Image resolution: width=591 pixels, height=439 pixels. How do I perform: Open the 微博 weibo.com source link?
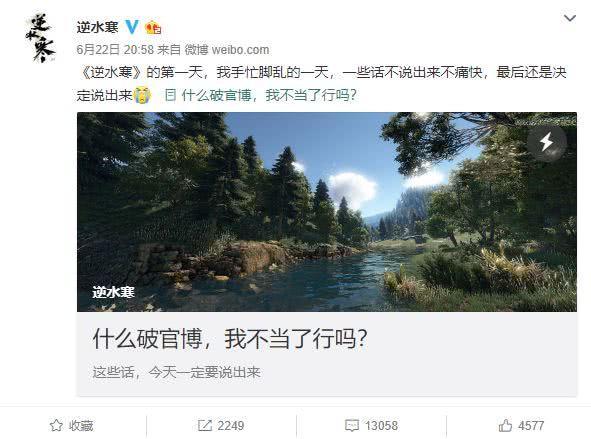(x=227, y=49)
